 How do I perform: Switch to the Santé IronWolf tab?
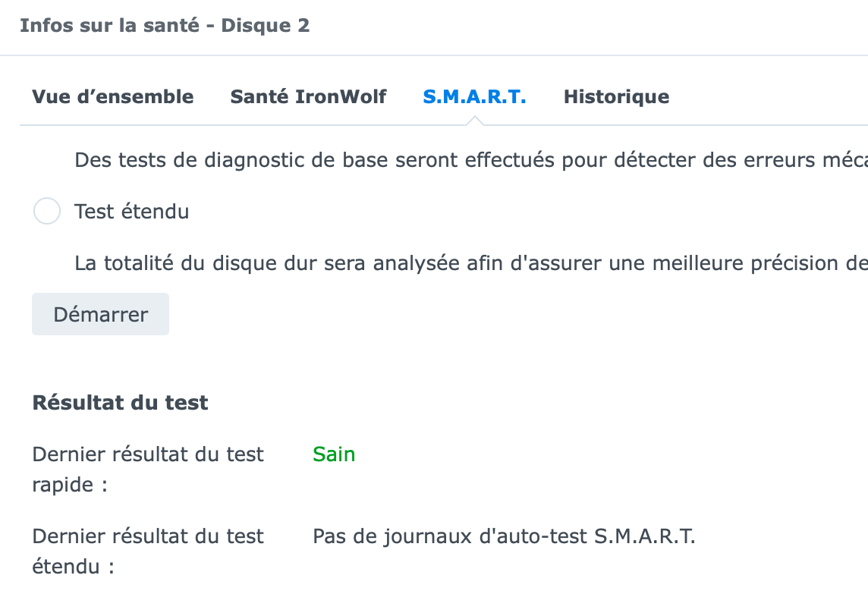tap(308, 97)
